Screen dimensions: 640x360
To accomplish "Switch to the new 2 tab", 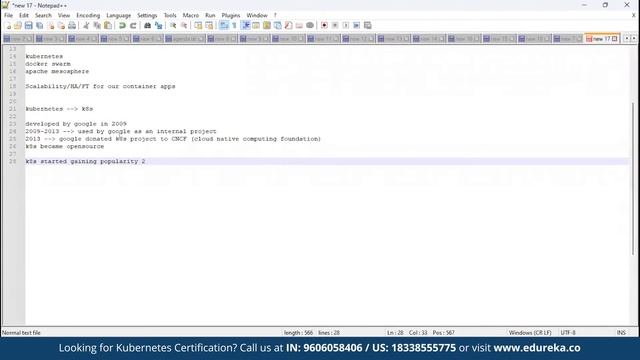I will tap(18, 39).
